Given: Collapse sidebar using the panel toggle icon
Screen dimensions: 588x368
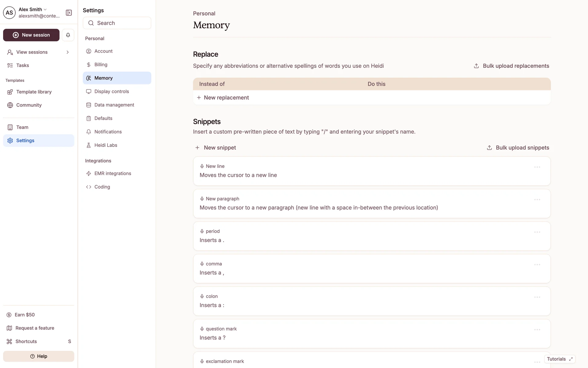Looking at the screenshot, I should tap(69, 13).
